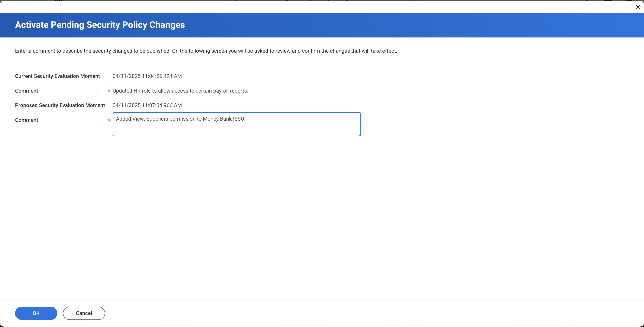Viewport: 644px width, 327px height.
Task: Select the comment text about Suppliers permission
Action: (181, 119)
